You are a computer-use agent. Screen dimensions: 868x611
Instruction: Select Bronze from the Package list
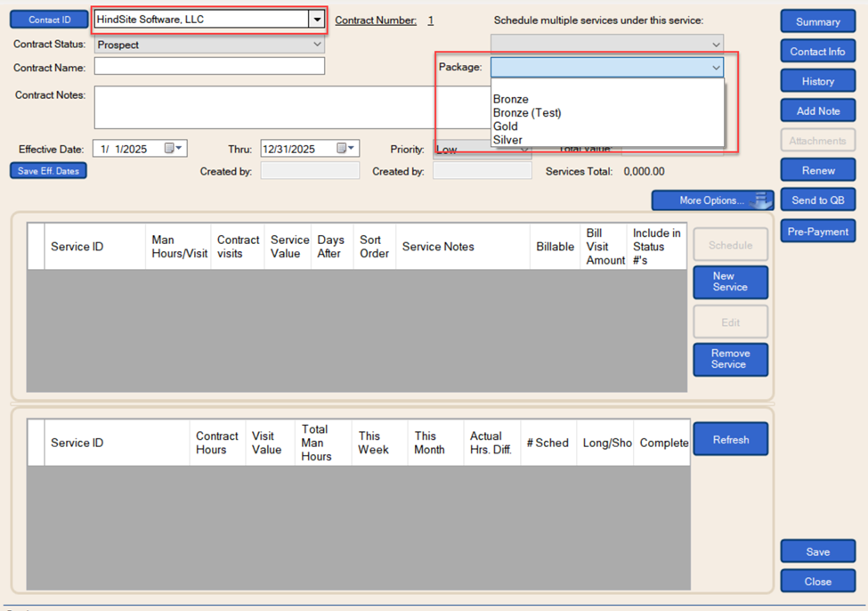click(x=511, y=100)
